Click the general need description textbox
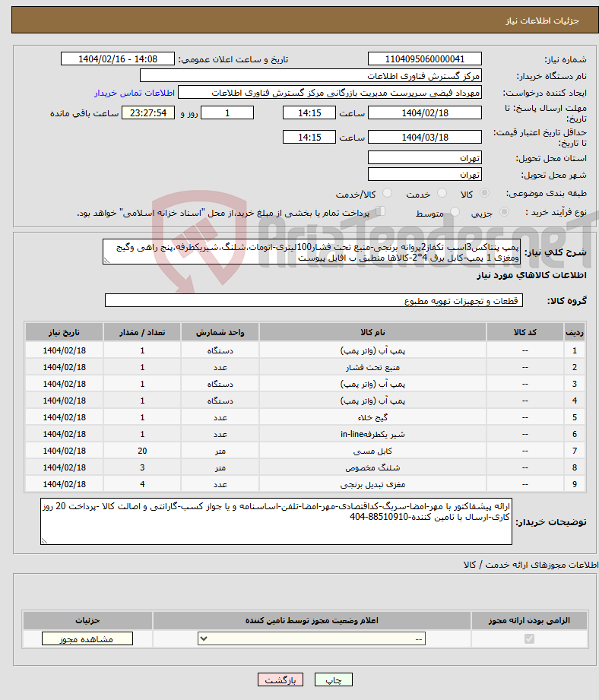 (312, 252)
